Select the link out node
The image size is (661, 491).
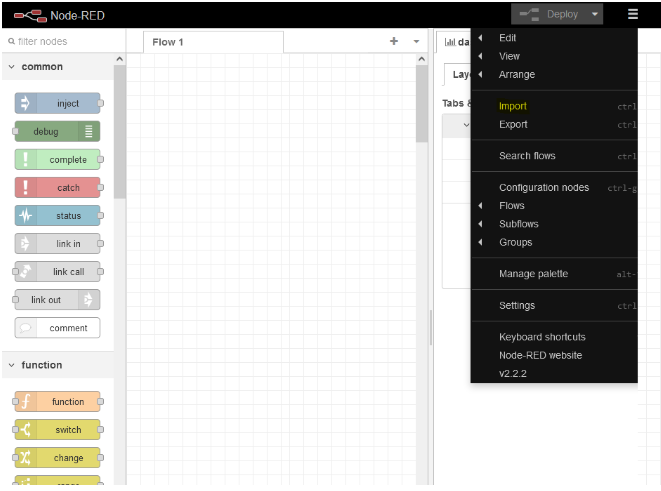click(58, 300)
